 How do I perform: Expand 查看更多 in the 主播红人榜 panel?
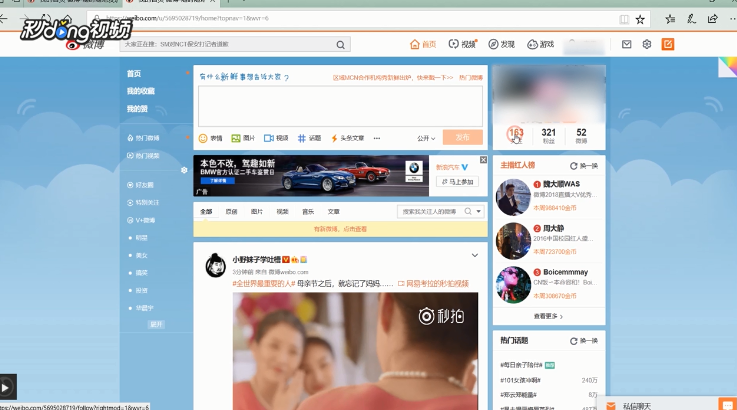click(x=548, y=316)
